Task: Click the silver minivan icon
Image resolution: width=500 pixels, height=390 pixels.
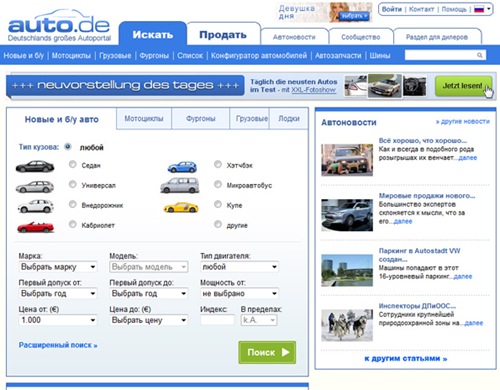Action: 180,185
